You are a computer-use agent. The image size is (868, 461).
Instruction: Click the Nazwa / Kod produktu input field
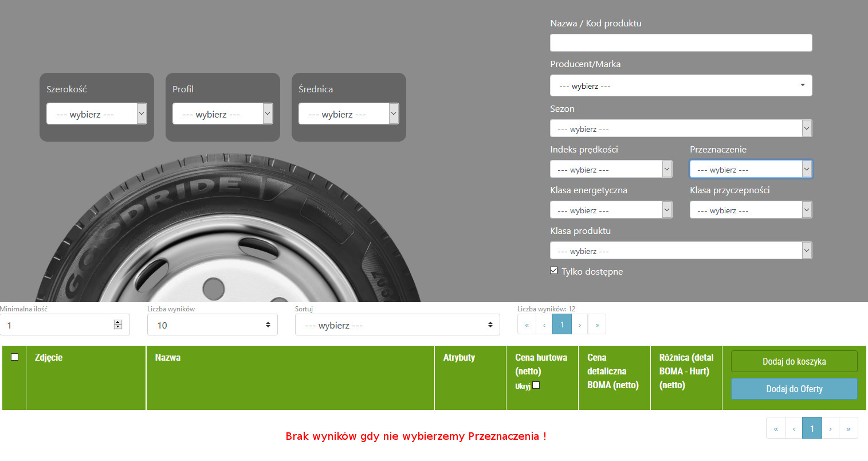pyautogui.click(x=681, y=43)
